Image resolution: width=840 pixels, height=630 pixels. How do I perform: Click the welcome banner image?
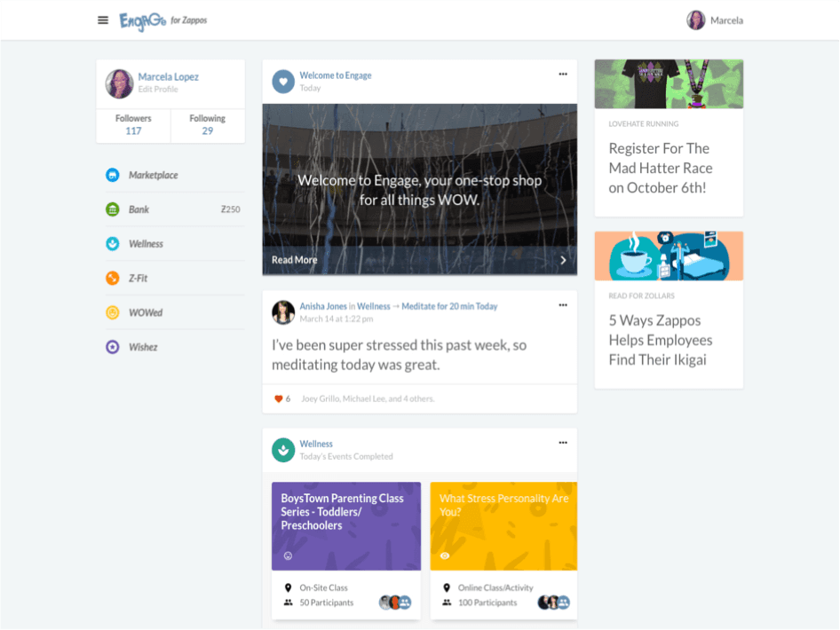419,190
